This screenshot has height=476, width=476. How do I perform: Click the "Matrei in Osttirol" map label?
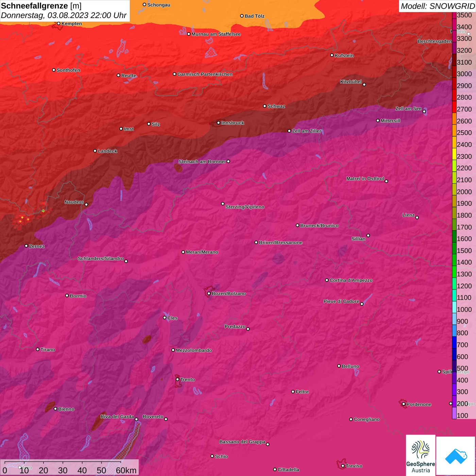[x=365, y=178]
